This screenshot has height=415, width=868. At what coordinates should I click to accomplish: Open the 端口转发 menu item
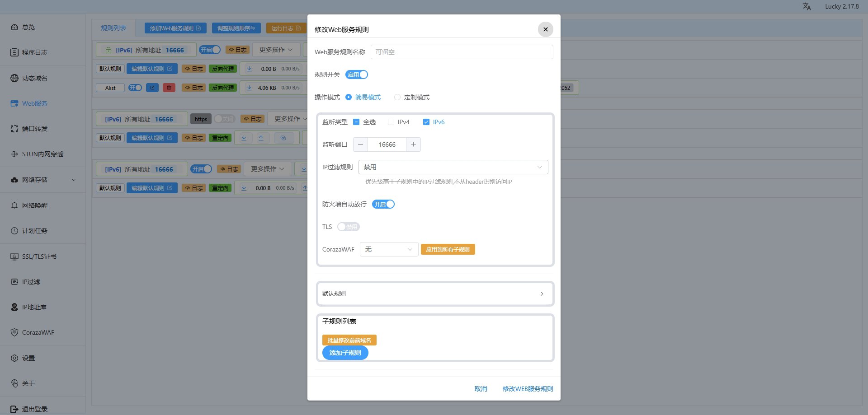[x=35, y=129]
